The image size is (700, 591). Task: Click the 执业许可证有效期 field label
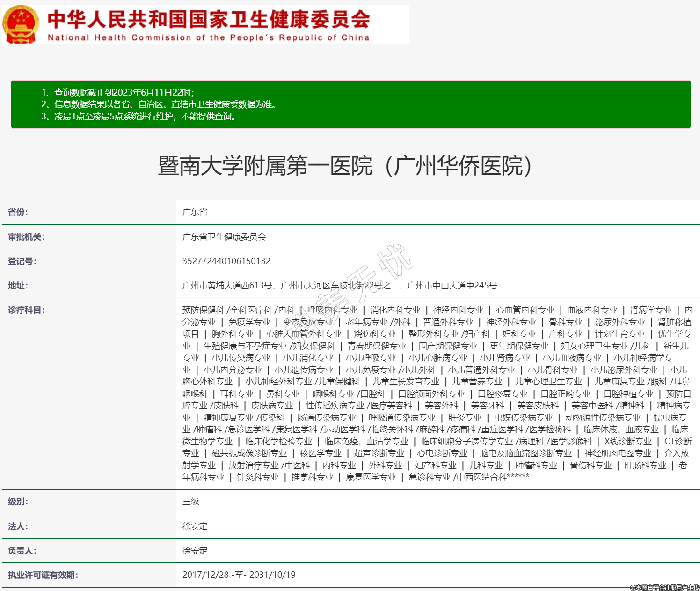tap(43, 575)
